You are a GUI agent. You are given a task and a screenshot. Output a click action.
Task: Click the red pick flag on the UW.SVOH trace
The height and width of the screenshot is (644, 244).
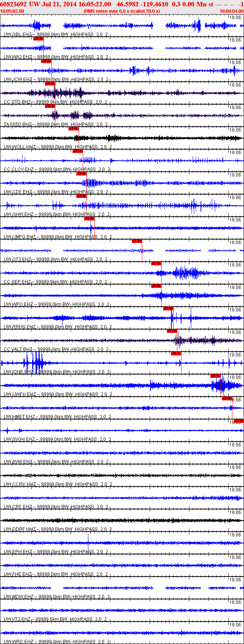click(x=239, y=421)
